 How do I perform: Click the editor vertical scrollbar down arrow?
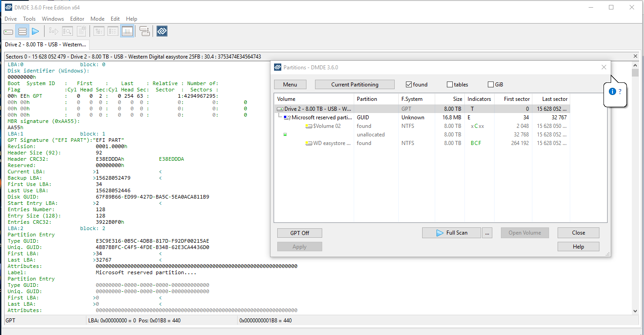tap(635, 311)
